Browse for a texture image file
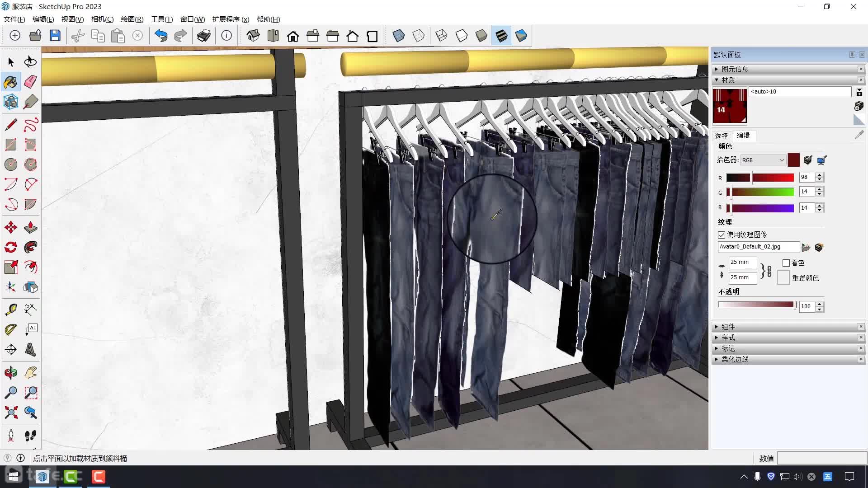Image resolution: width=868 pixels, height=488 pixels. [x=806, y=247]
